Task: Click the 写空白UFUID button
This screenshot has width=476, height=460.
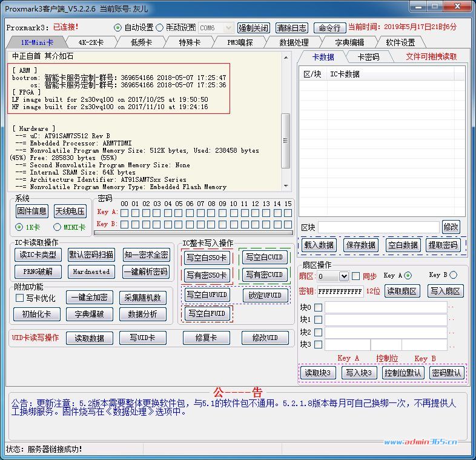Action: (x=207, y=295)
